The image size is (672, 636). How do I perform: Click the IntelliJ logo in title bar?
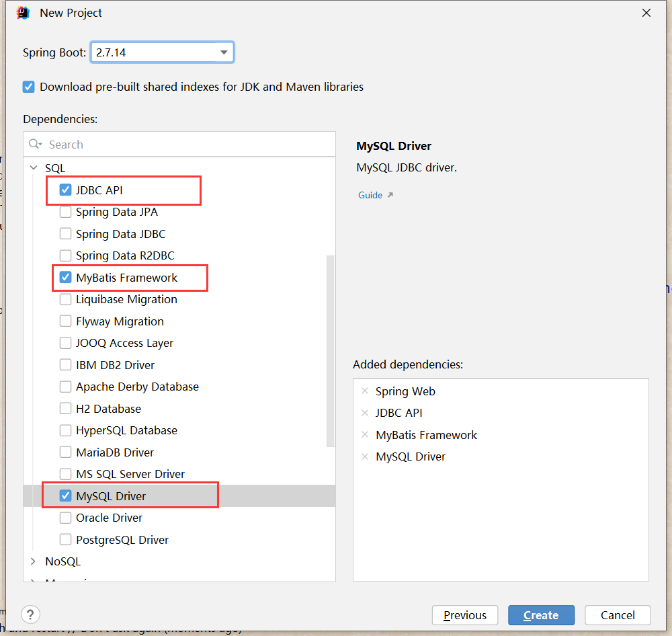point(24,13)
